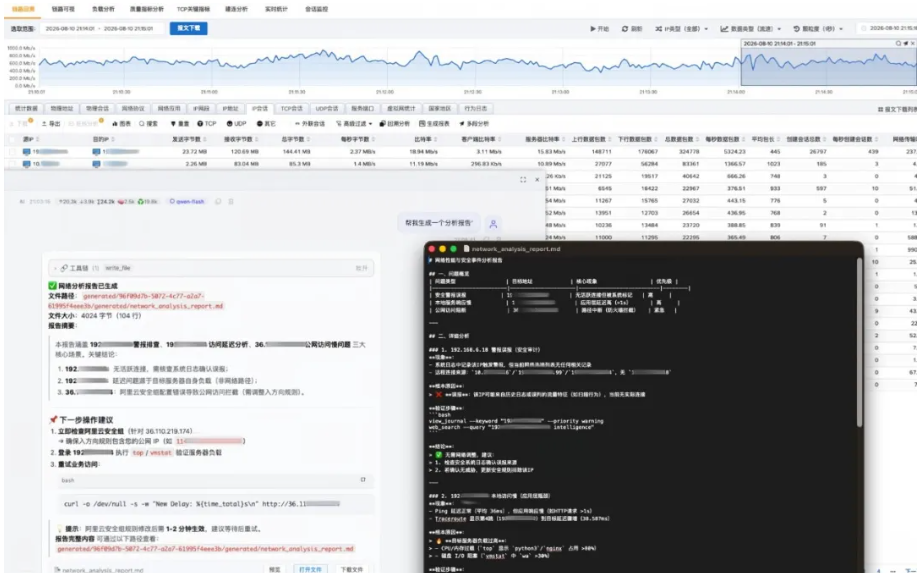
Task: Check the row with 2.26 MB sent
Action: (12, 164)
